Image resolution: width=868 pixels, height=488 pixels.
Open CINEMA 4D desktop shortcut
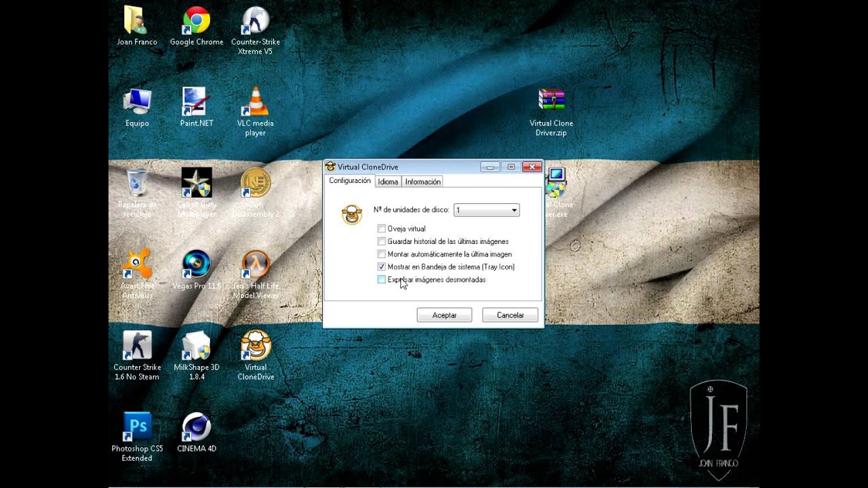click(196, 427)
